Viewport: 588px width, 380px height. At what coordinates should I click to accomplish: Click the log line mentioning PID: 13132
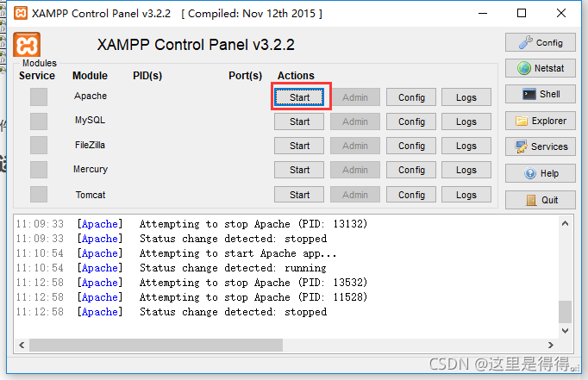pos(191,224)
